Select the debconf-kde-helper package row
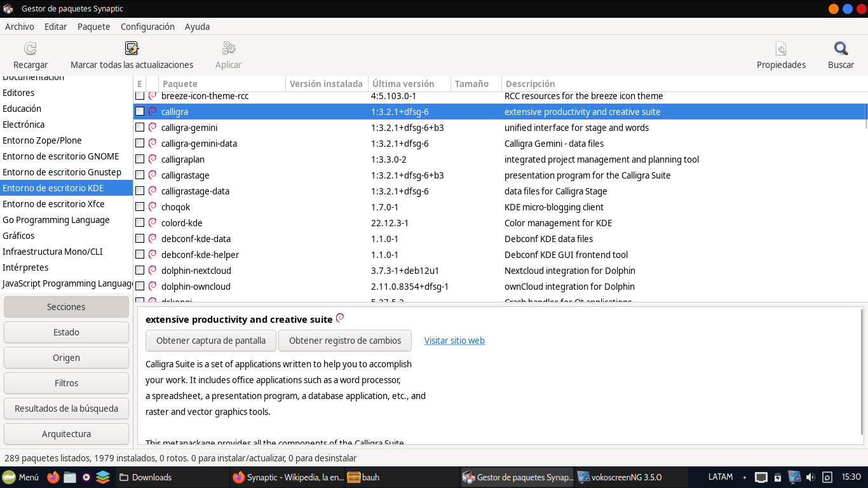Screen dimensions: 868x488 pyautogui.click(x=500, y=254)
